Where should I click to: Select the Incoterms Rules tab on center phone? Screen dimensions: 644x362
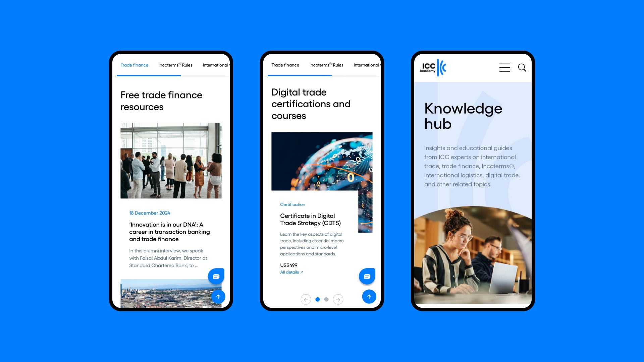326,65
